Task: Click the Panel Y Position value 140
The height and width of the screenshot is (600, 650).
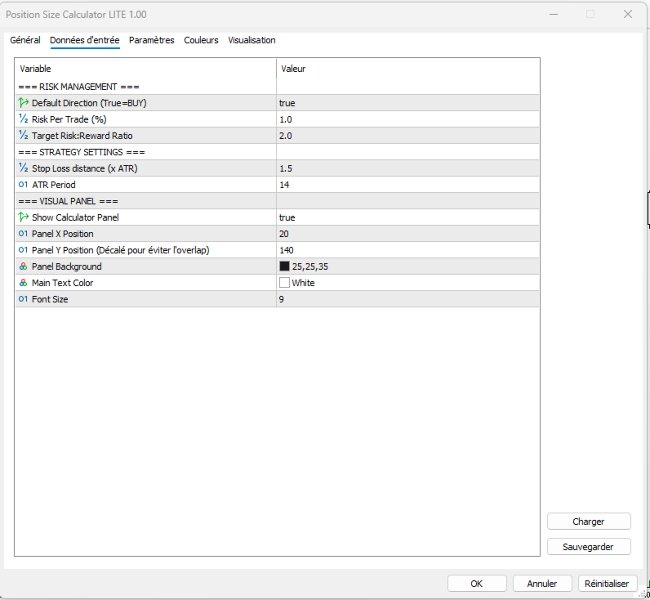Action: [286, 250]
